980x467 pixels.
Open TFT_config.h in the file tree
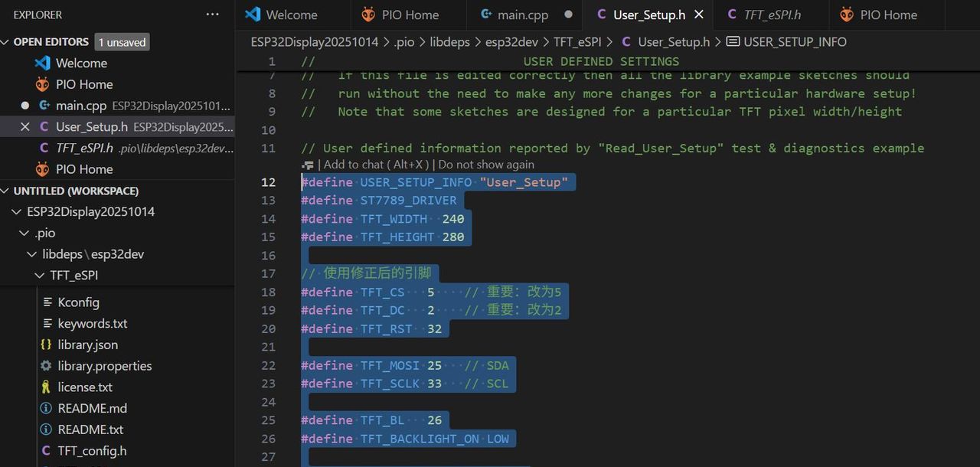92,451
